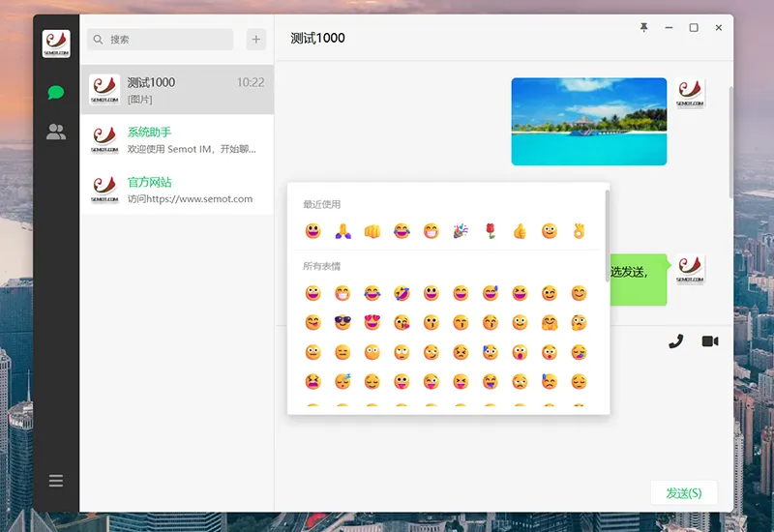This screenshot has width=774, height=532.
Task: Pick the OK hand emoji
Action: (x=579, y=231)
